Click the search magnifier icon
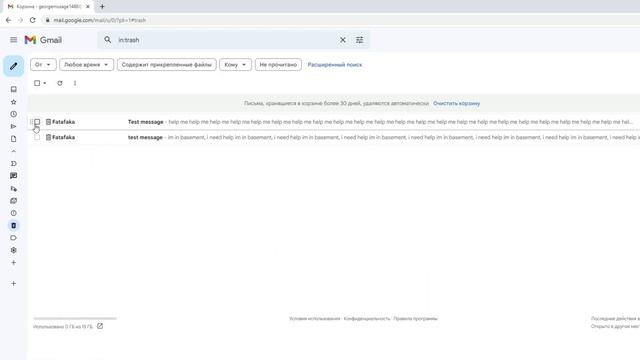This screenshot has width=640, height=360. (107, 40)
